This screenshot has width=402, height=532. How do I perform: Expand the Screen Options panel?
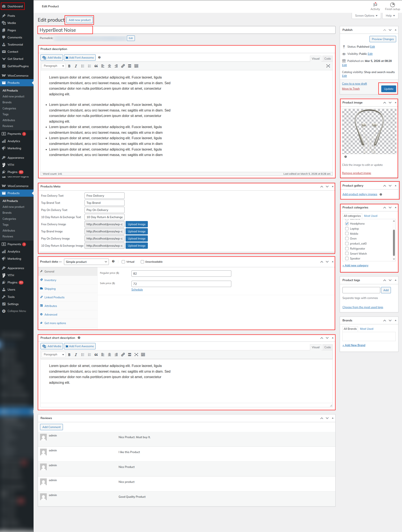click(x=366, y=16)
